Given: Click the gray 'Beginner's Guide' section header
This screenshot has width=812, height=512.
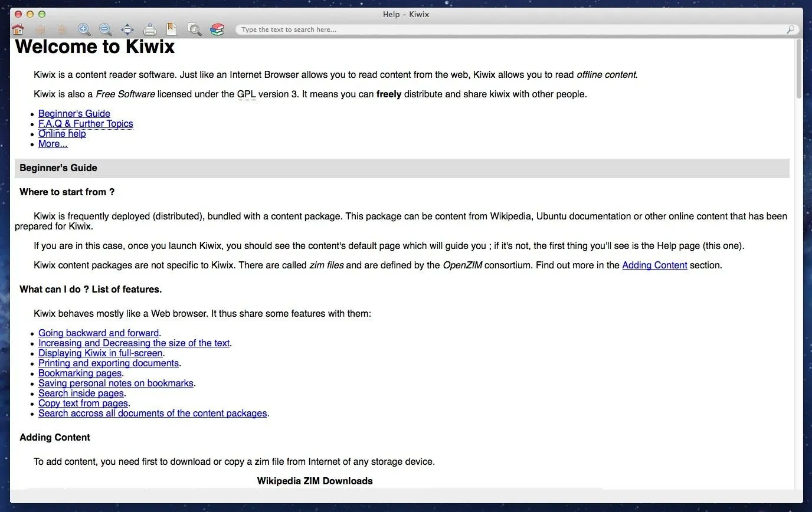Looking at the screenshot, I should pos(402,168).
